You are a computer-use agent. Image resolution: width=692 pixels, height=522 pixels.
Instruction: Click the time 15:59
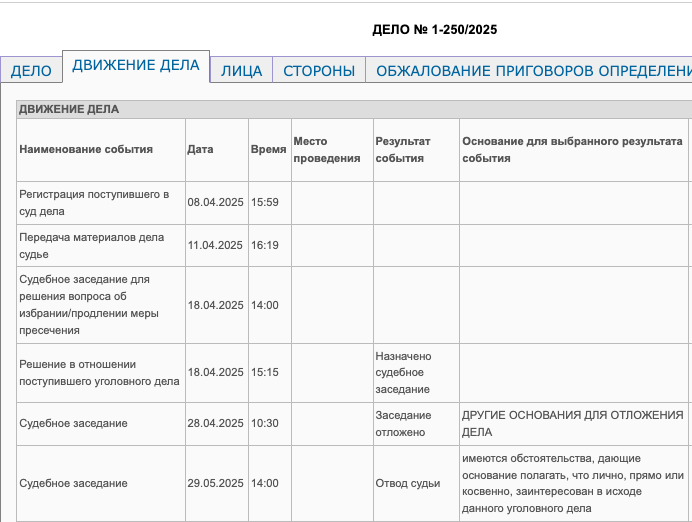265,202
